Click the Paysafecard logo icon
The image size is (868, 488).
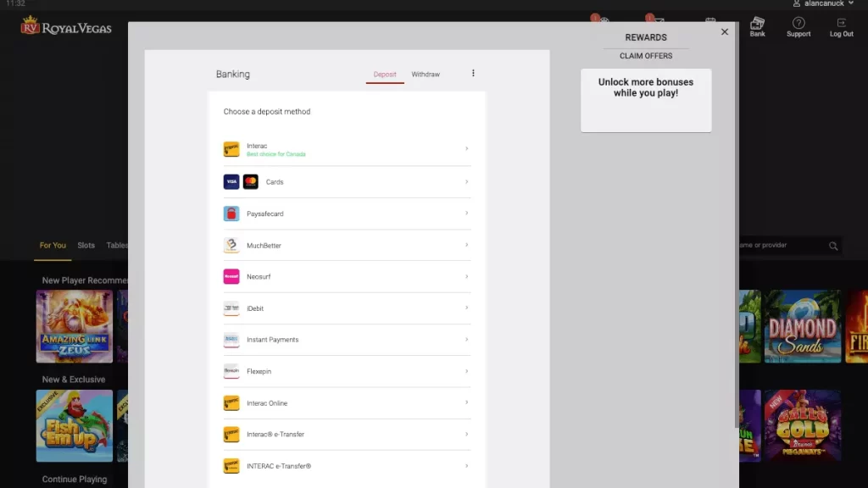point(231,213)
